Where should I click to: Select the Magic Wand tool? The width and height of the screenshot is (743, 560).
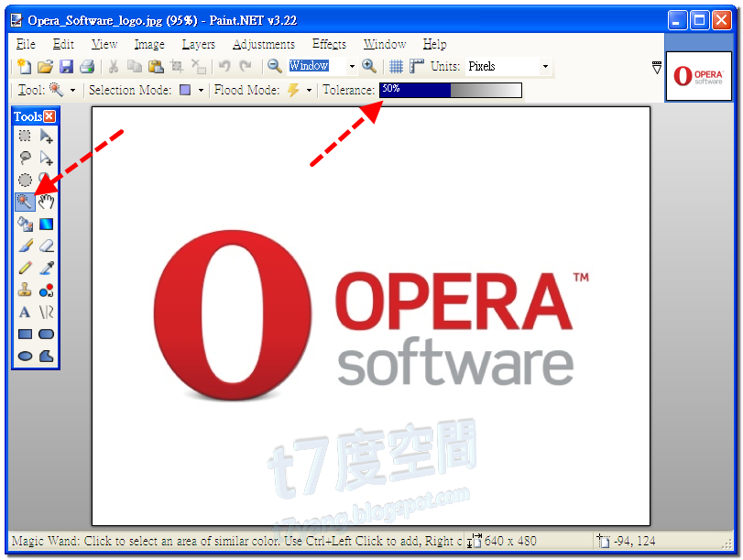pyautogui.click(x=25, y=202)
